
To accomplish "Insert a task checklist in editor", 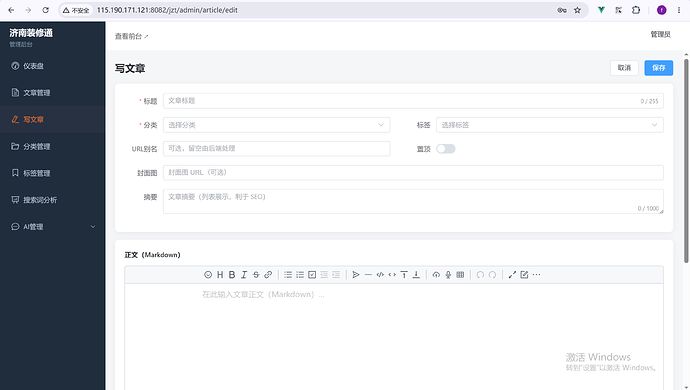I will click(312, 275).
